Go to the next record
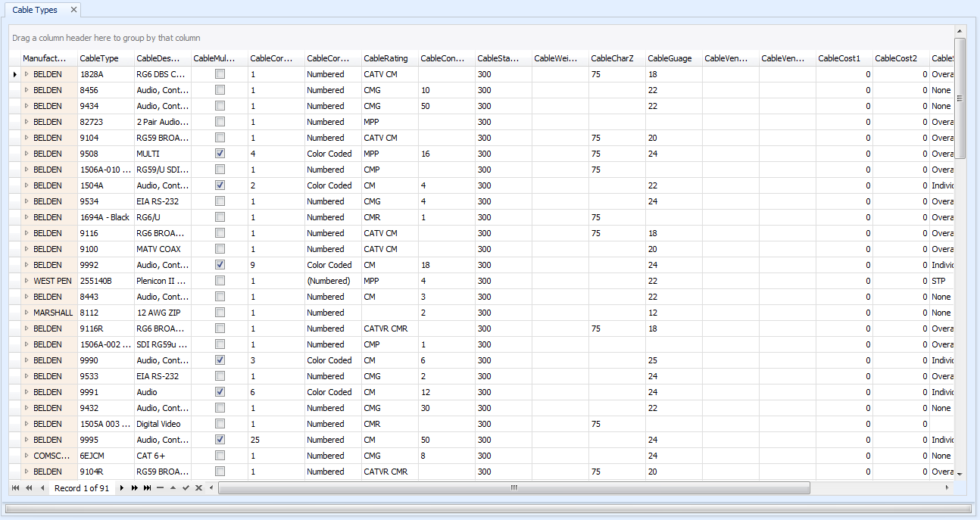This screenshot has width=980, height=520. click(x=121, y=488)
